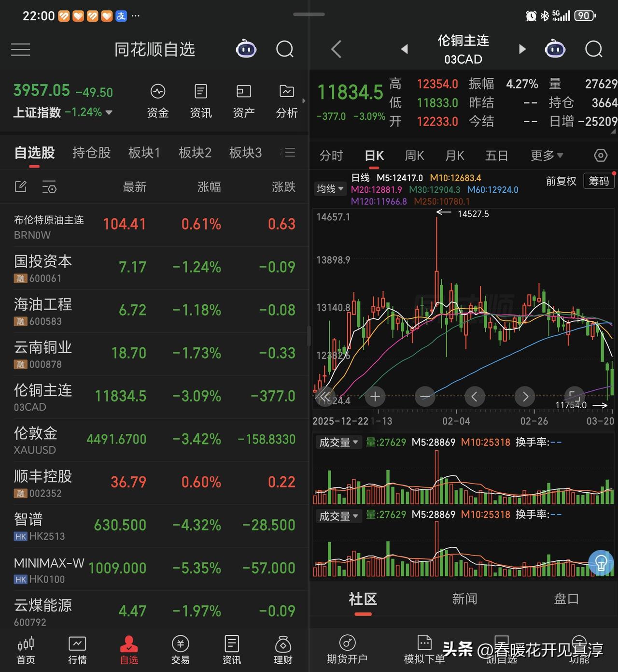Open the upper 成交量 indicator dropdown
This screenshot has width=618, height=672.
coord(338,443)
